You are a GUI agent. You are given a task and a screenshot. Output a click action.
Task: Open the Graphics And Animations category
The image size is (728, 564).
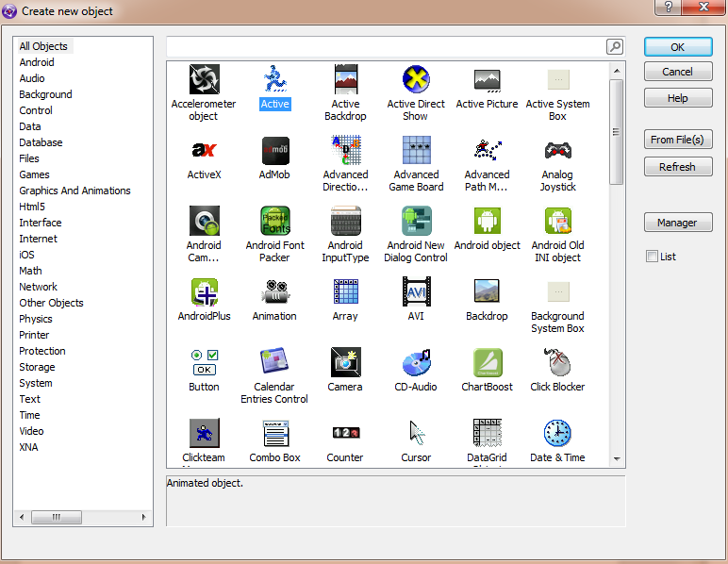point(74,191)
